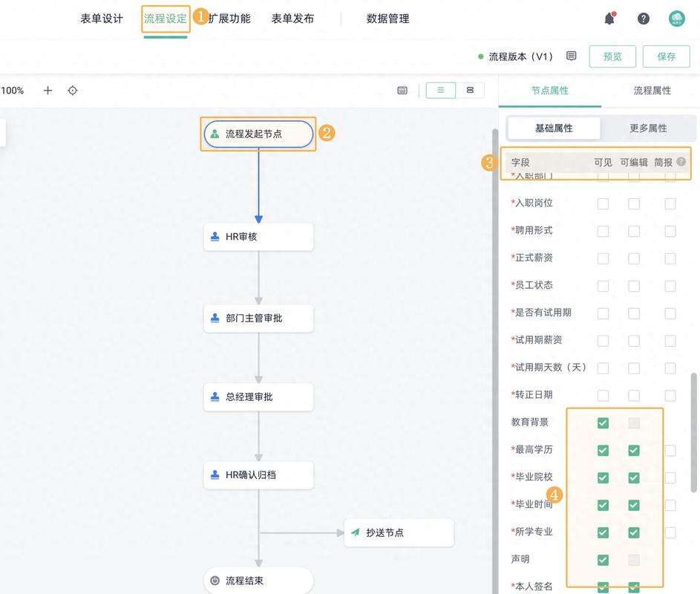Click the locate/center canvas icon
Viewport: 700px width, 594px height.
tap(72, 89)
